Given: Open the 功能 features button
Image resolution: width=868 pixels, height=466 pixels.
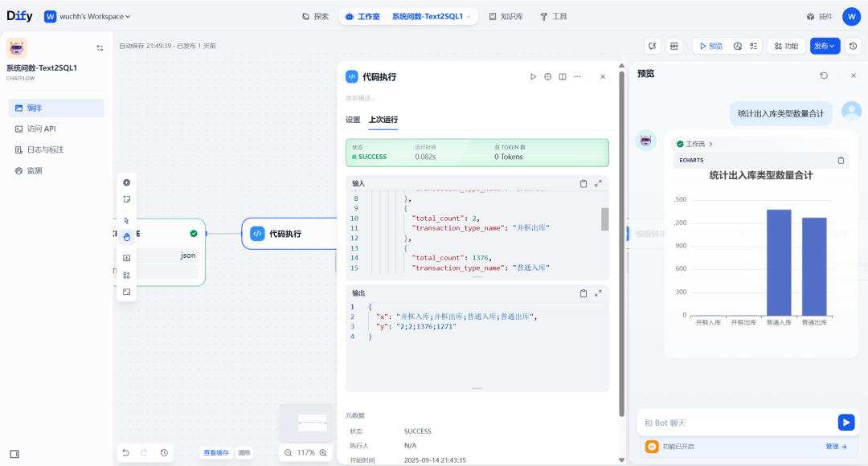Looking at the screenshot, I should [x=786, y=46].
